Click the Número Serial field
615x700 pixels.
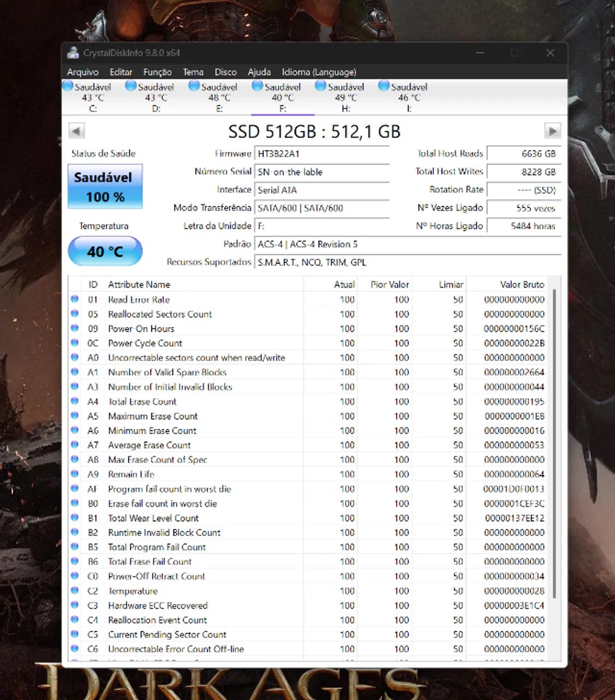coord(322,172)
